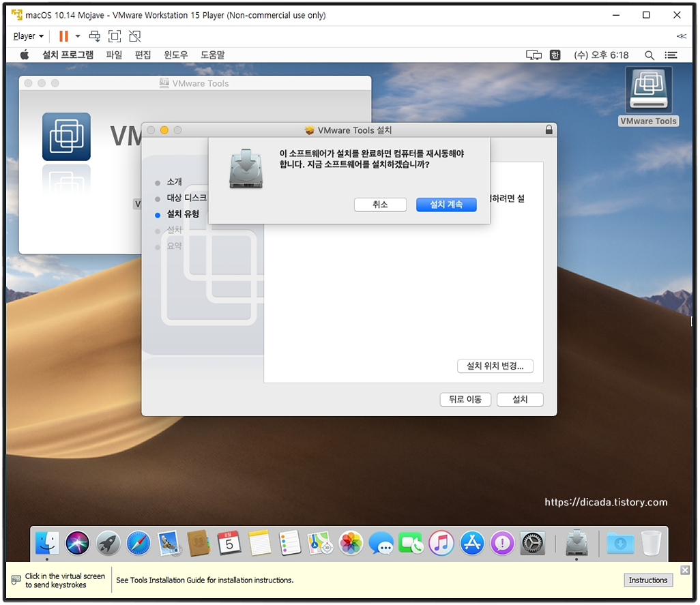The width and height of the screenshot is (700, 605).
Task: Open Trash from the Dock
Action: point(651,543)
